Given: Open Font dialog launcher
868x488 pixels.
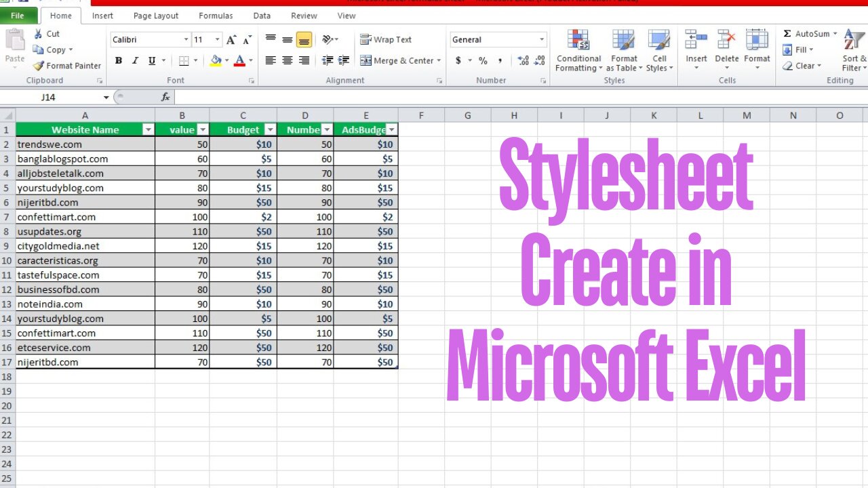Looking at the screenshot, I should (252, 81).
